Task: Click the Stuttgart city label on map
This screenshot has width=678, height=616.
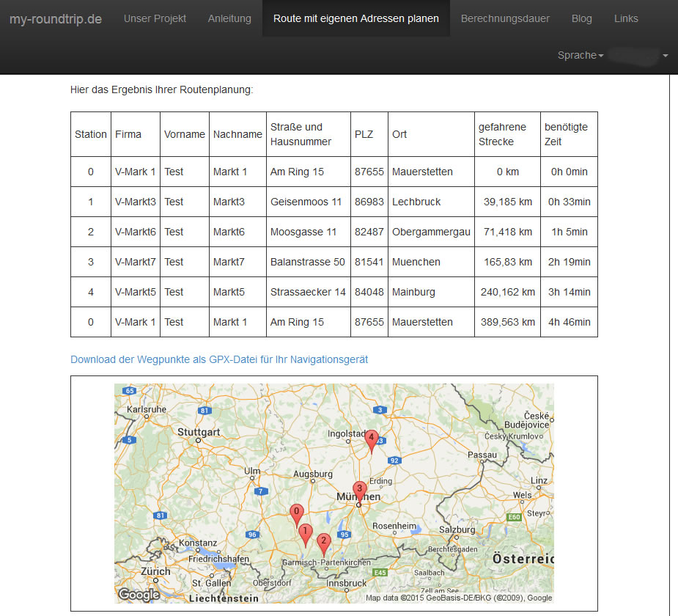Action: 199,432
